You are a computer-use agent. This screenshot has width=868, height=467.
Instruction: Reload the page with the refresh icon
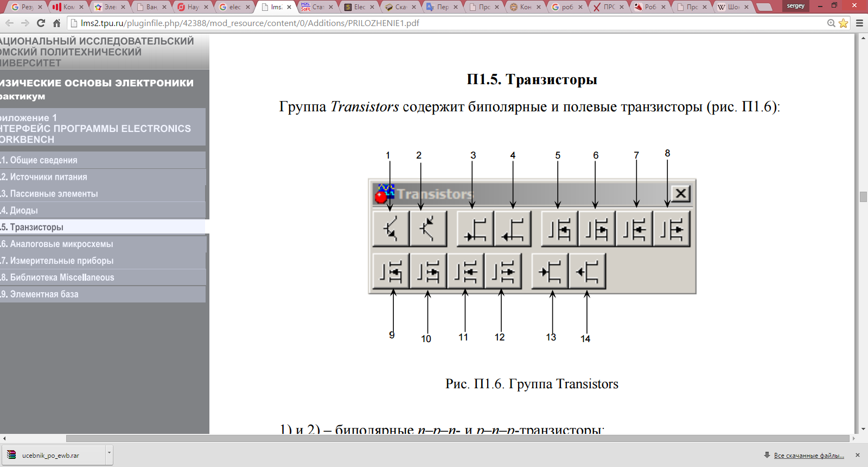coord(41,23)
